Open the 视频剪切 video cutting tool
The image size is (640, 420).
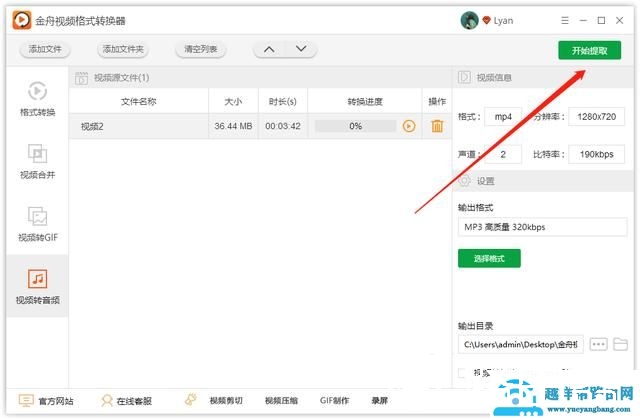click(x=226, y=401)
